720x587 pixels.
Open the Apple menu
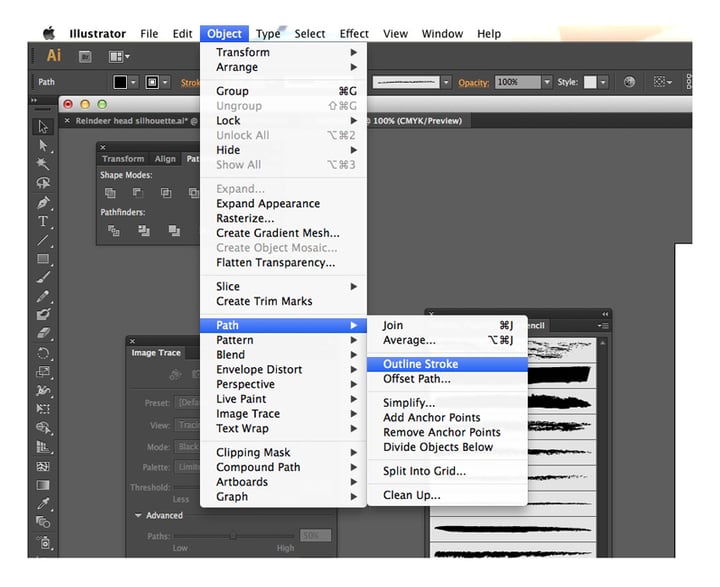49,34
